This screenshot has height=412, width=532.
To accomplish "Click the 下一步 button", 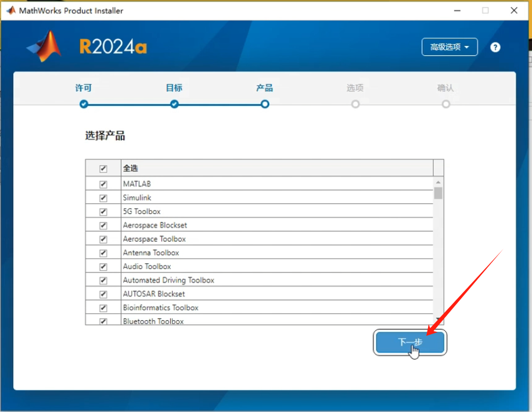I will pos(409,342).
